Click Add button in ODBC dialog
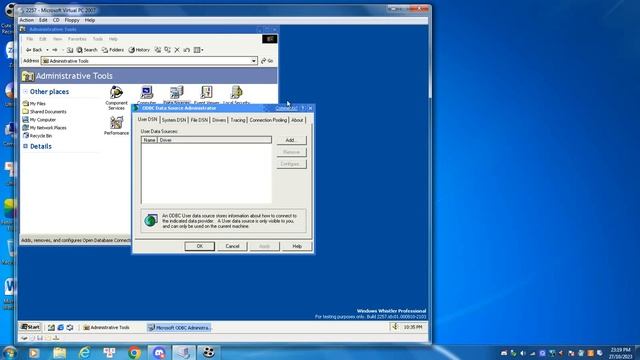Screen dimensions: 640x360 point(291,140)
